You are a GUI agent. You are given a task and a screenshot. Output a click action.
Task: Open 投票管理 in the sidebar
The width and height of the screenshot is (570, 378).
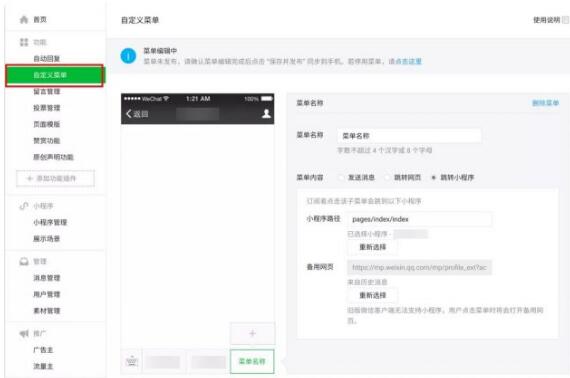47,108
